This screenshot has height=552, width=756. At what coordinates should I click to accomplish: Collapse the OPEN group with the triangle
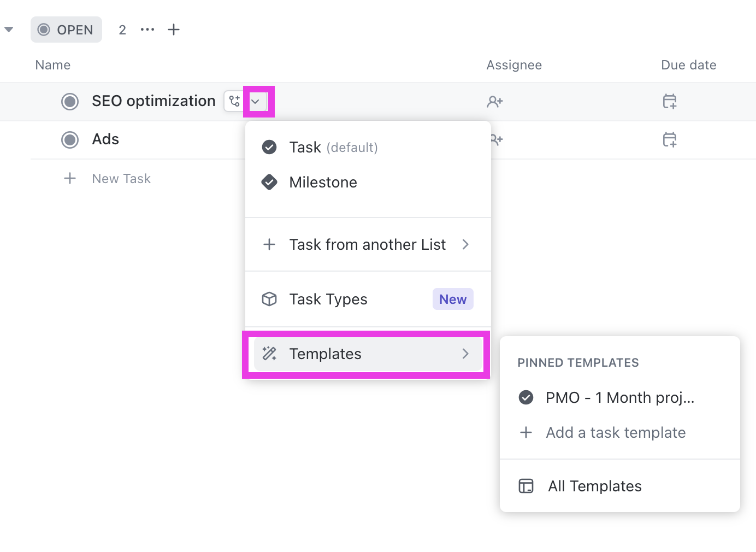coord(9,29)
